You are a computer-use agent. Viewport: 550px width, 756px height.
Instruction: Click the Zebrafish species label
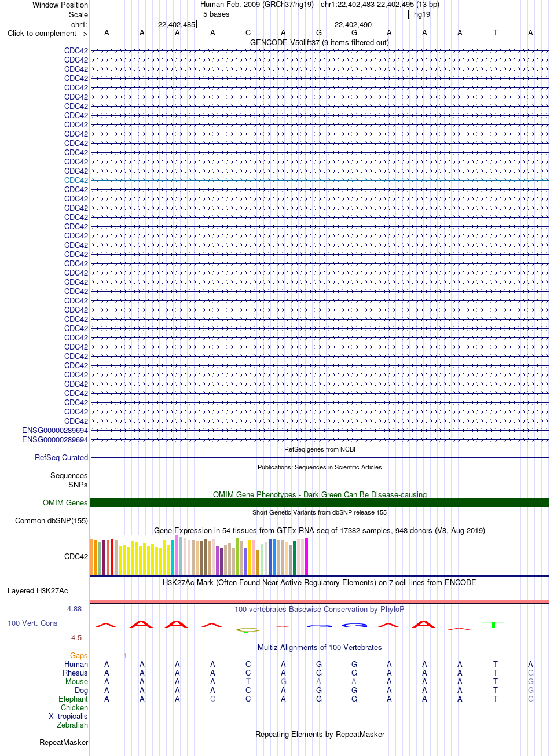point(72,725)
